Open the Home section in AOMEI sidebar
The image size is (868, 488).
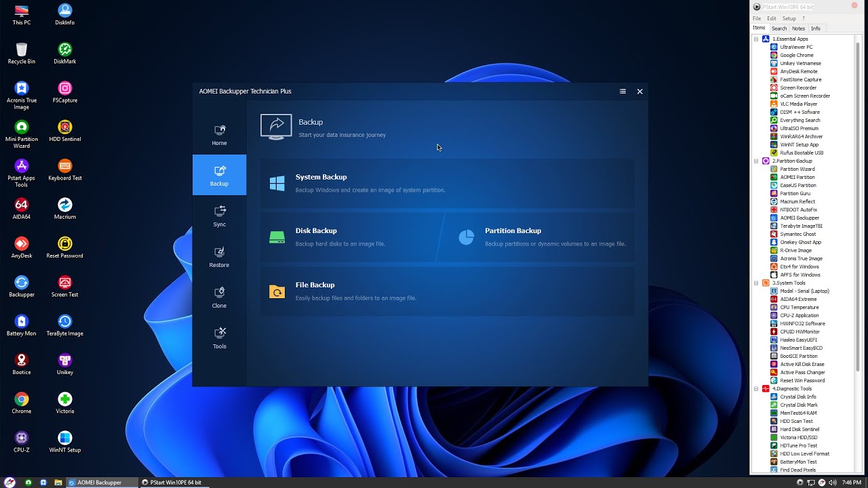point(219,135)
